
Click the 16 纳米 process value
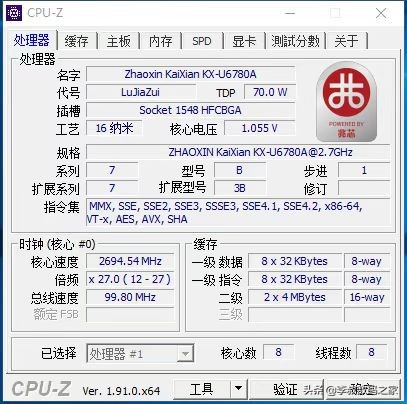coord(114,128)
